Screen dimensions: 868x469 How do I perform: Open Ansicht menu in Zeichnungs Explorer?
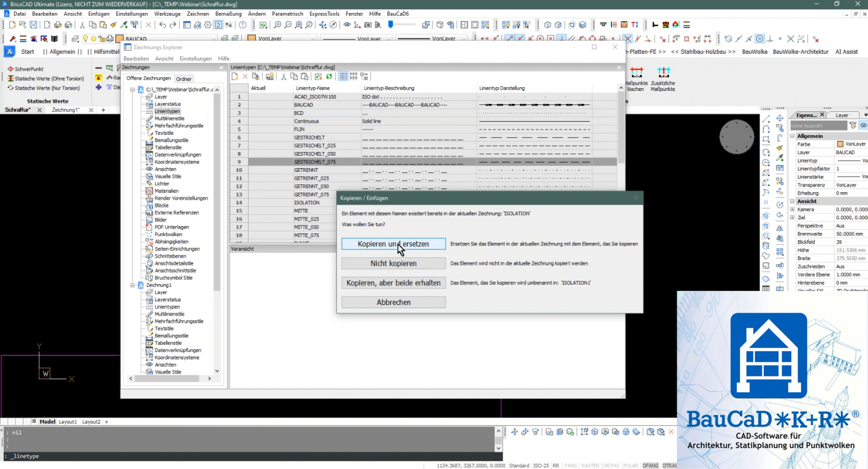(164, 58)
